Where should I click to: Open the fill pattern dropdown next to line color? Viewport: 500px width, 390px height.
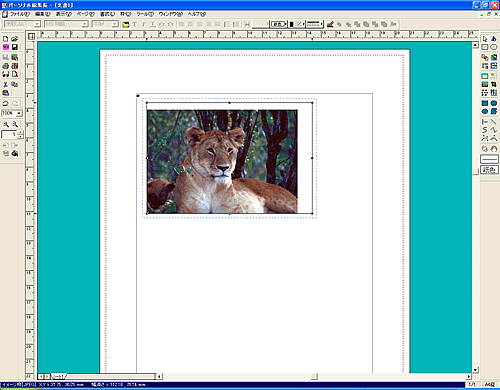click(300, 24)
